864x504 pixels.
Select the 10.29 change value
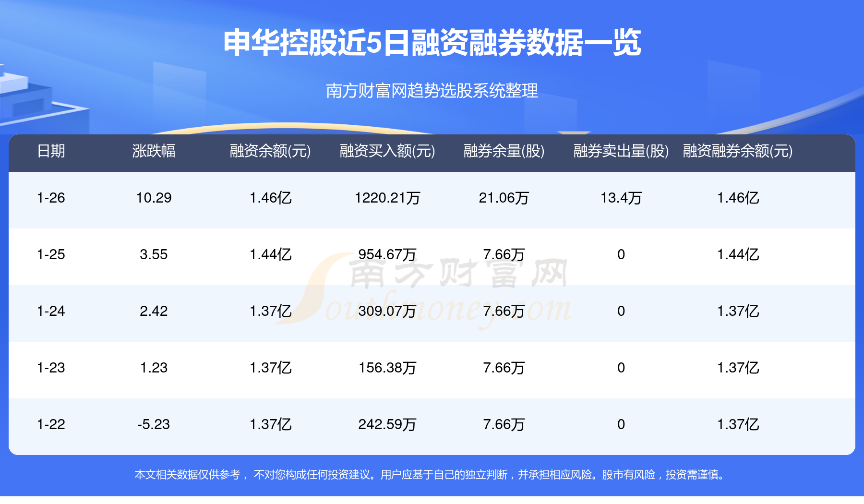pos(154,198)
